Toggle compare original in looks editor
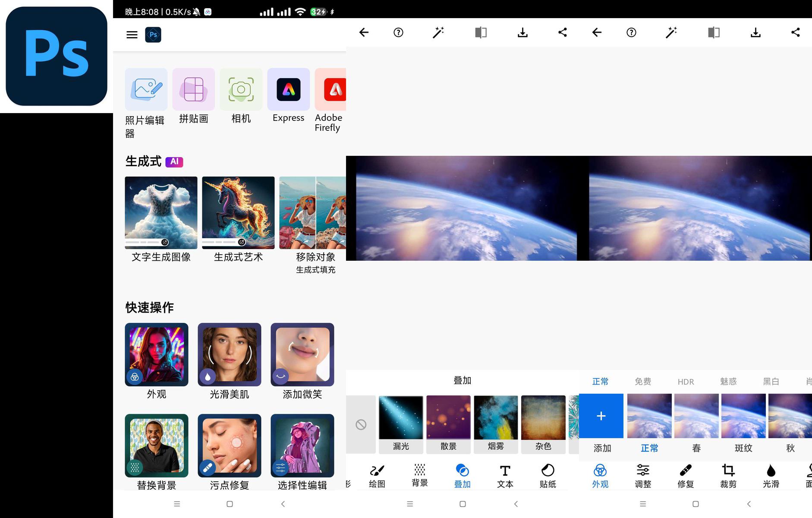This screenshot has height=518, width=812. (x=714, y=32)
